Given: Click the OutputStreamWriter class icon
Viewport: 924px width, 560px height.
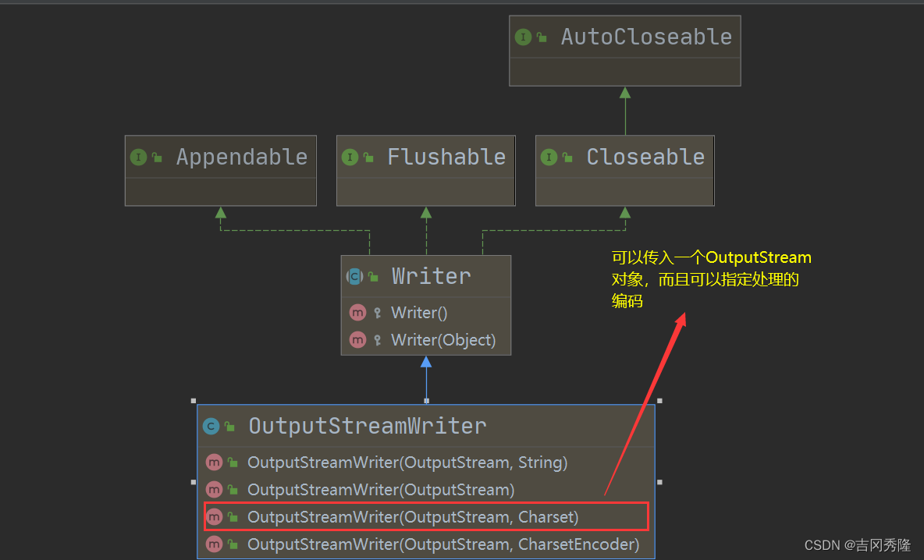Looking at the screenshot, I should tap(211, 426).
